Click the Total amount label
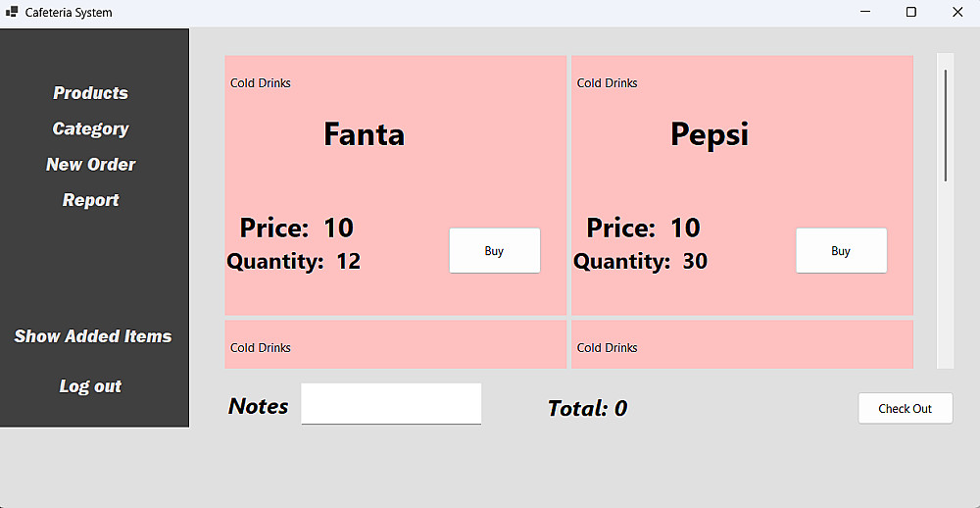Viewport: 980px width, 508px height. tap(587, 409)
